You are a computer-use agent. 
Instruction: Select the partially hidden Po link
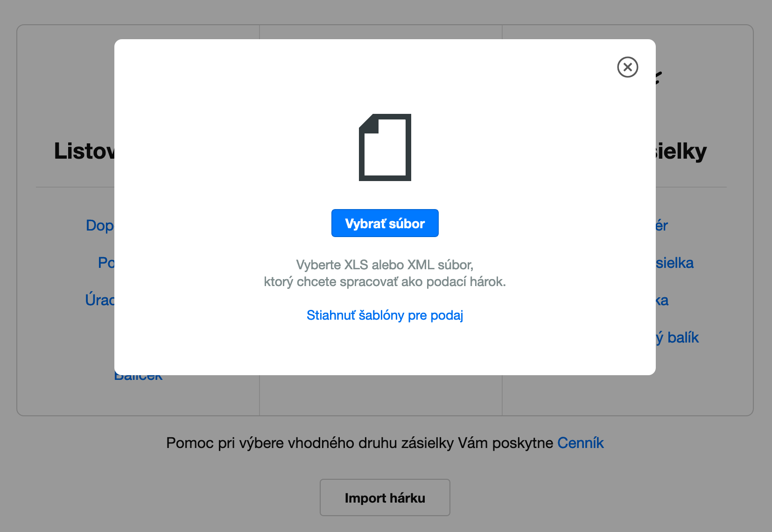pos(106,263)
